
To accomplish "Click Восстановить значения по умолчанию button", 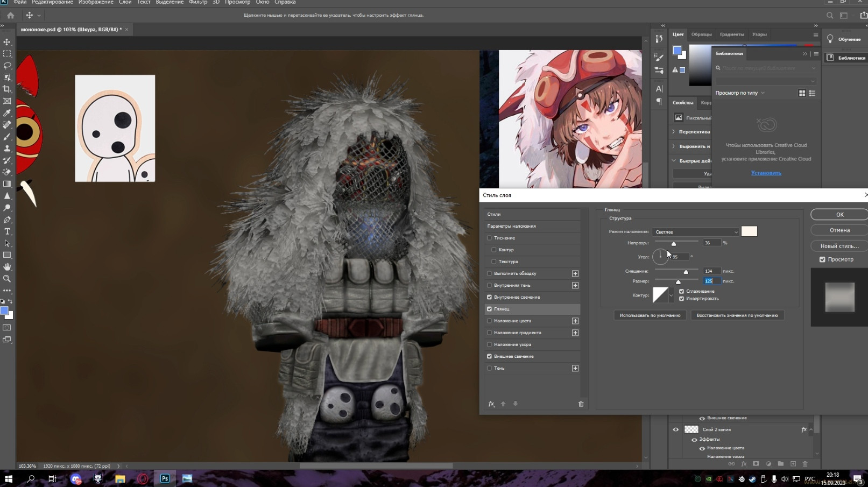I will tap(737, 315).
